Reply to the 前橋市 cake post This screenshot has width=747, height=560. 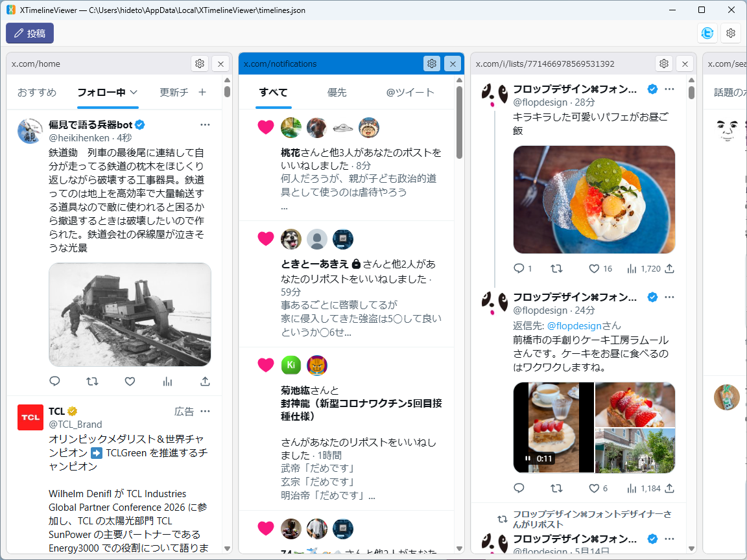point(519,488)
